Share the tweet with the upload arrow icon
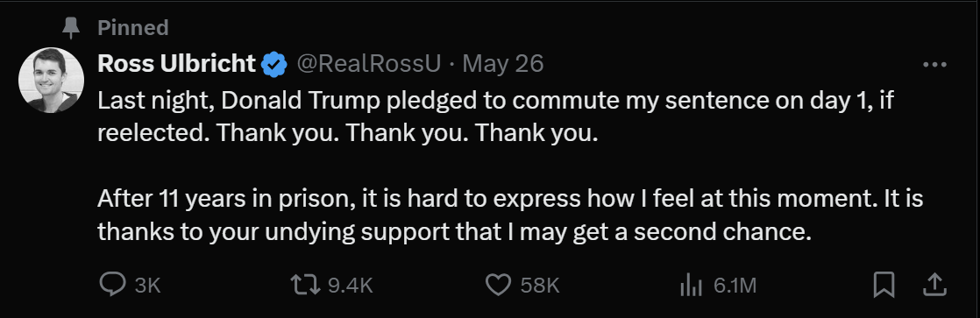This screenshot has height=318, width=980. pyautogui.click(x=934, y=286)
